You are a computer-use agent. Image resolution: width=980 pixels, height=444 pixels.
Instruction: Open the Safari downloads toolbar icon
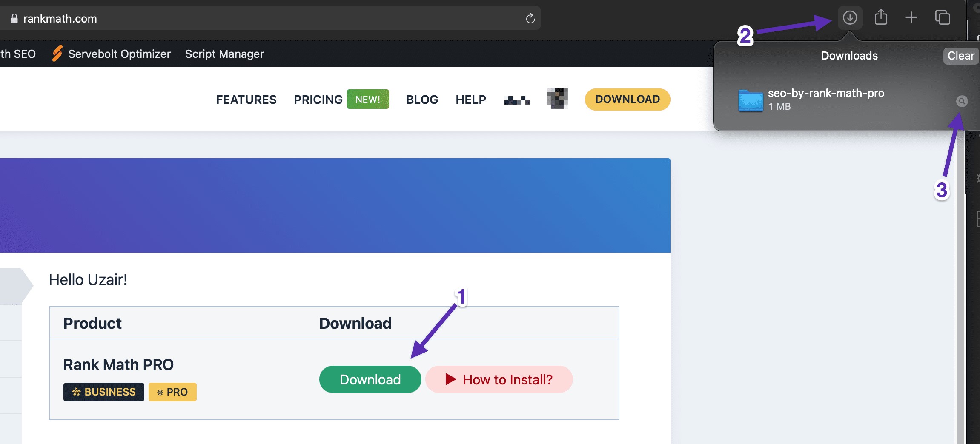tap(850, 18)
